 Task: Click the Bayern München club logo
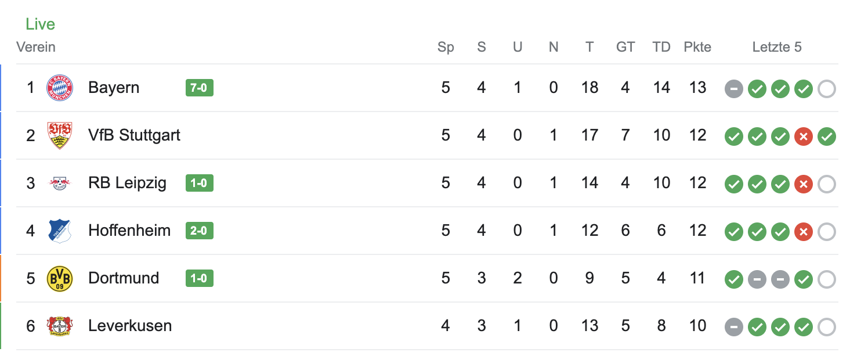60,88
